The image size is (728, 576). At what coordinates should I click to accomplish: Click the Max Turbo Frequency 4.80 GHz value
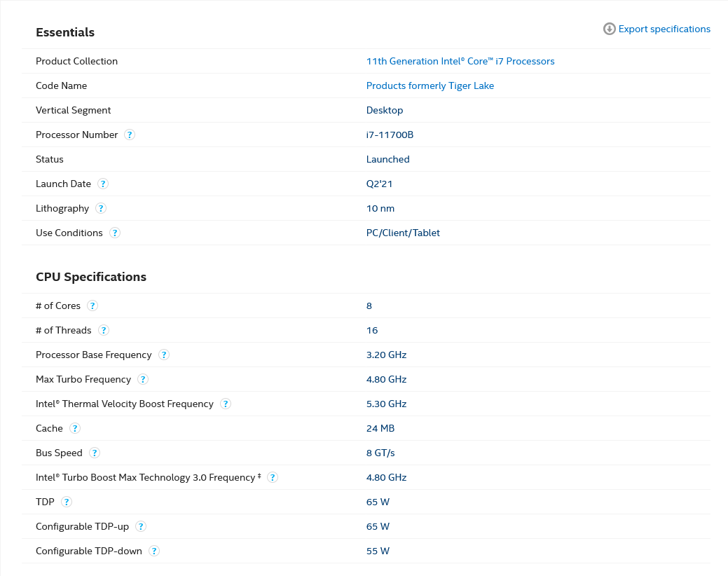(386, 380)
